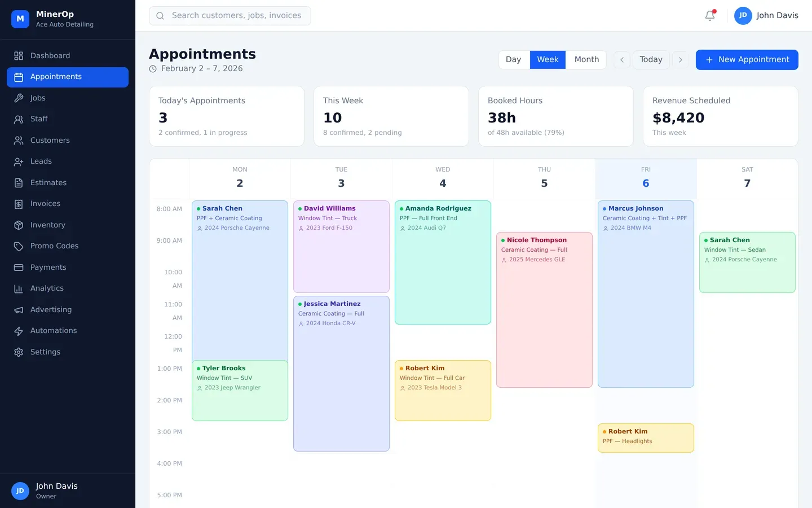This screenshot has width=812, height=508.
Task: Switch calendar to Day view
Action: (513, 60)
